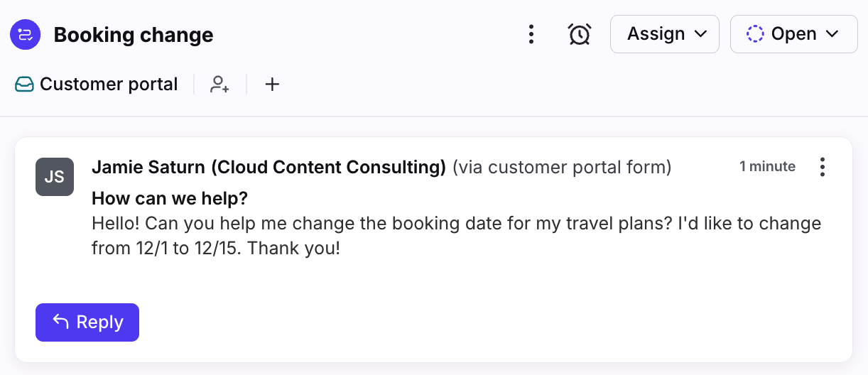Click the JS avatar thumbnail
This screenshot has width=868, height=375.
pyautogui.click(x=55, y=177)
